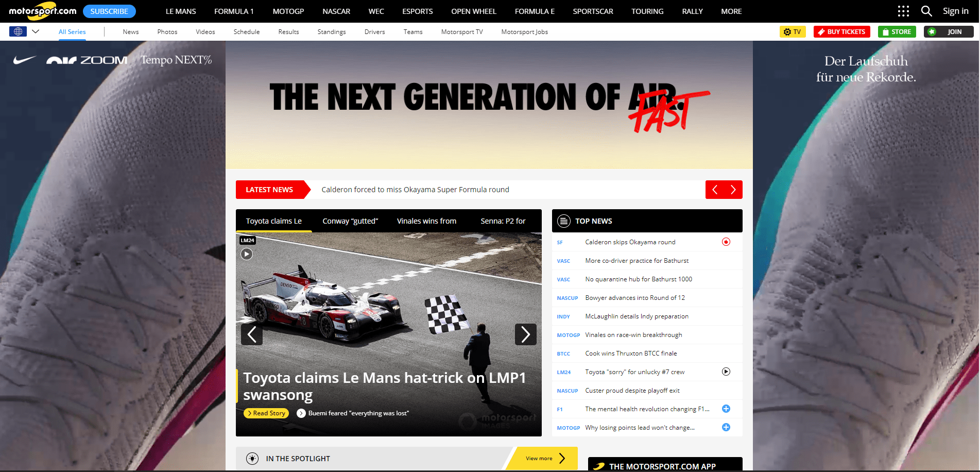Viewport: 980px width, 472px height.
Task: Open the Esports menu
Action: [x=418, y=11]
